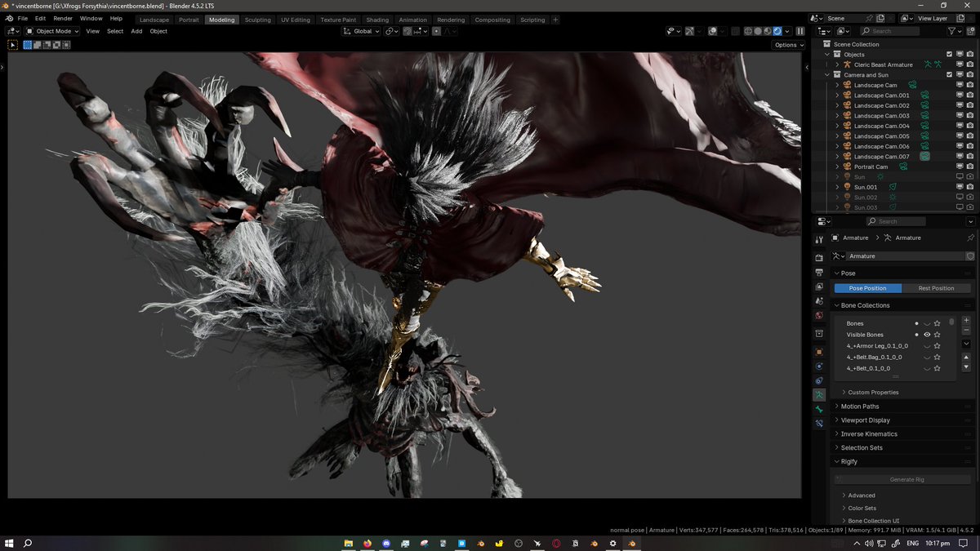This screenshot has width=980, height=551.
Task: Open the Render menu
Action: 63,17
